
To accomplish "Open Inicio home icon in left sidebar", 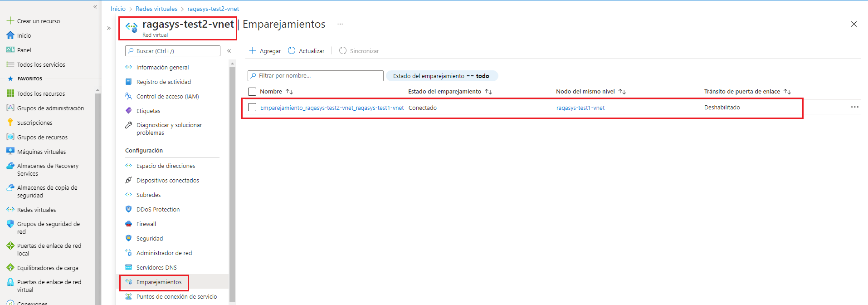I will pos(10,35).
